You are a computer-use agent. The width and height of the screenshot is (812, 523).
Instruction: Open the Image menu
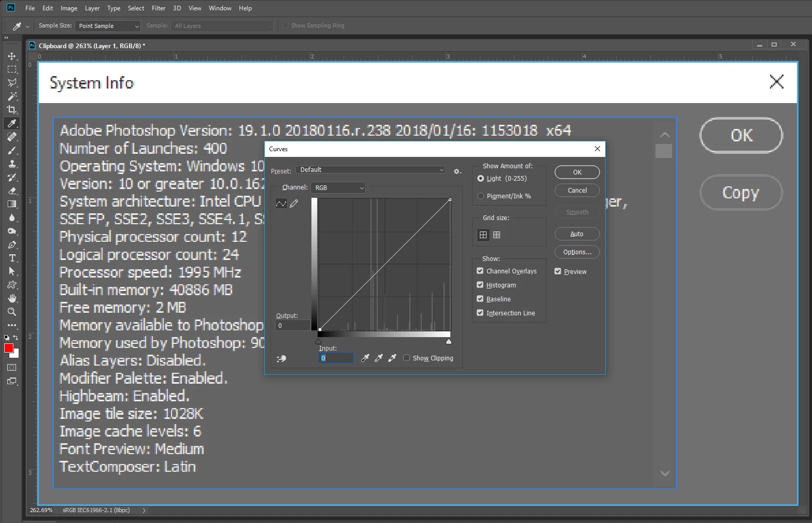click(69, 8)
